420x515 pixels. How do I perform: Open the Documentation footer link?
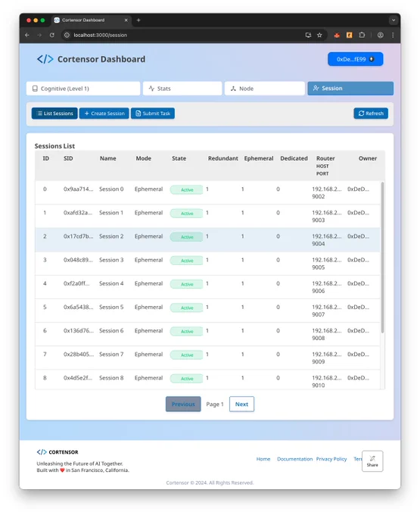pos(294,459)
